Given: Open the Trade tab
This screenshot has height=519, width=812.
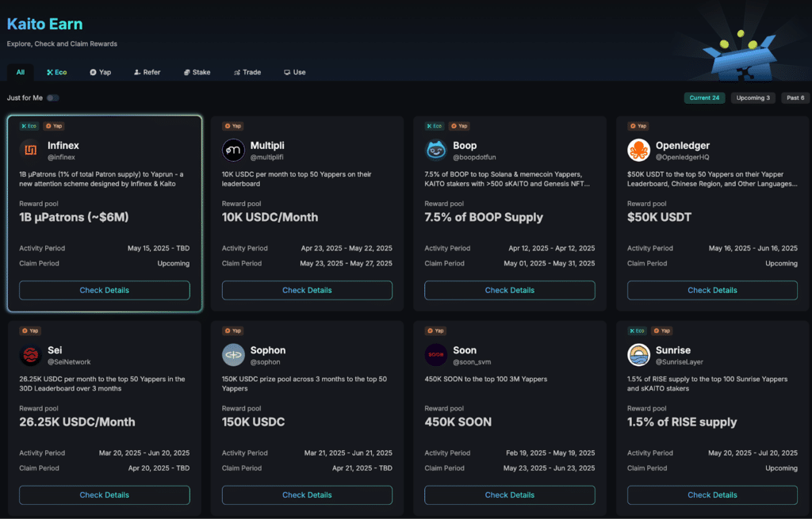Looking at the screenshot, I should [247, 72].
